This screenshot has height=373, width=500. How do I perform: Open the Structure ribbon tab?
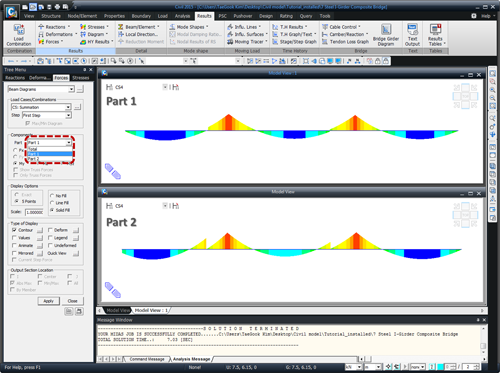[x=51, y=16]
